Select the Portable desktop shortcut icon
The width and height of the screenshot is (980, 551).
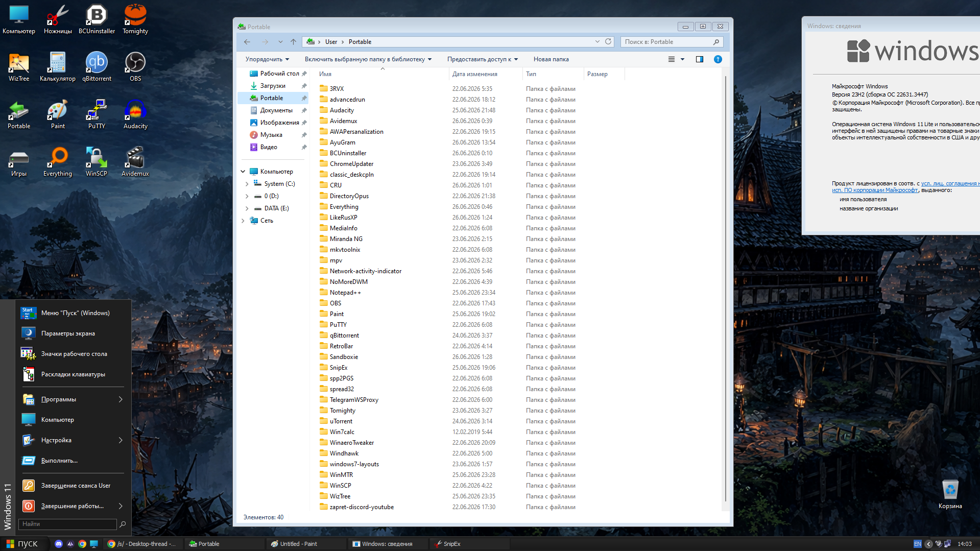tap(19, 114)
